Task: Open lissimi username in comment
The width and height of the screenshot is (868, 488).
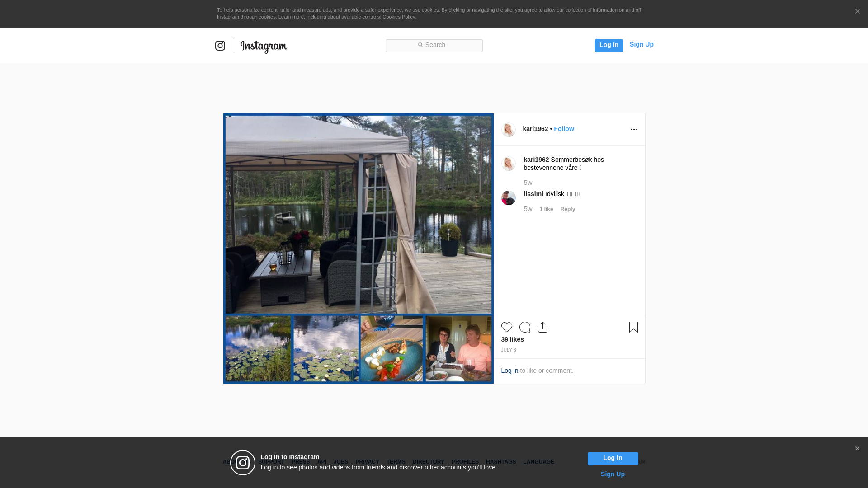Action: point(533,194)
